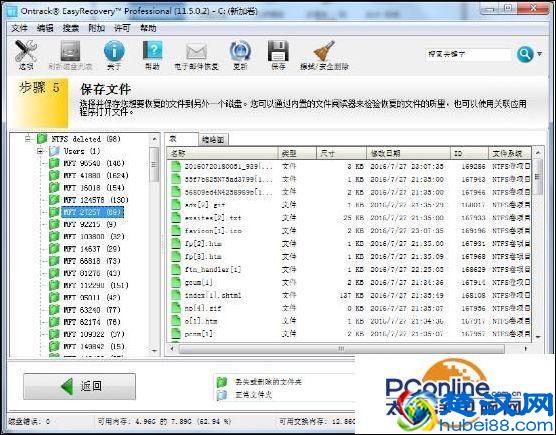Screen dimensions: 556x435
Task: Click the NTFS deleted green folder icon
Action: 42,139
